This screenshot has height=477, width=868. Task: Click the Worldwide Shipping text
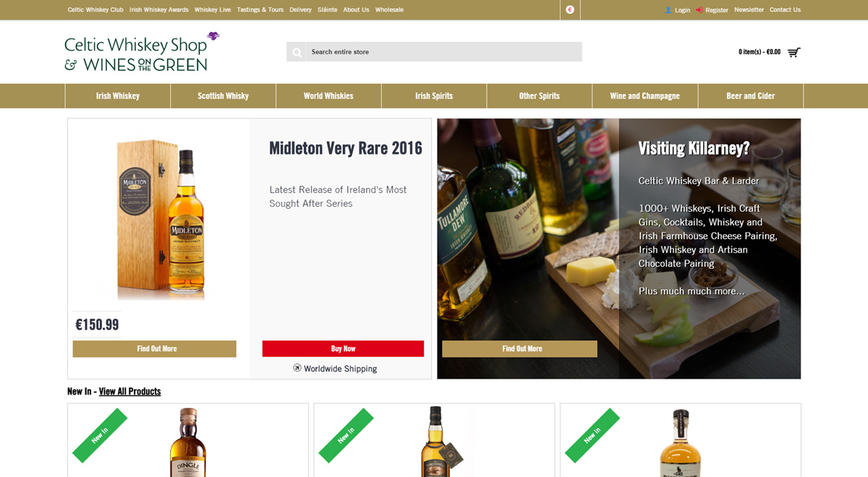tap(340, 369)
